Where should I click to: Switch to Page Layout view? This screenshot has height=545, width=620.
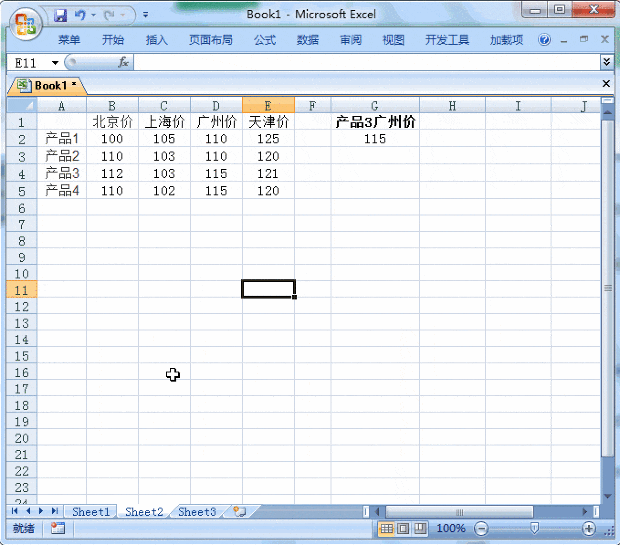pyautogui.click(x=404, y=528)
